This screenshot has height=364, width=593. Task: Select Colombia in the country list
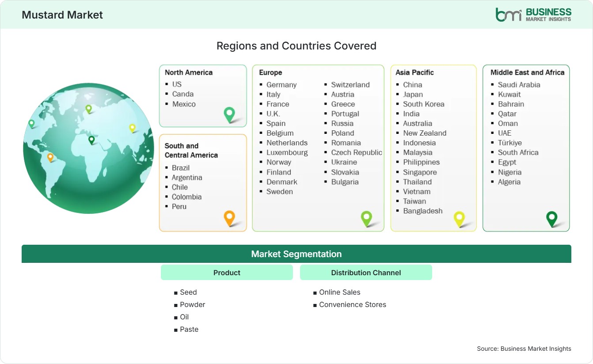pyautogui.click(x=187, y=197)
